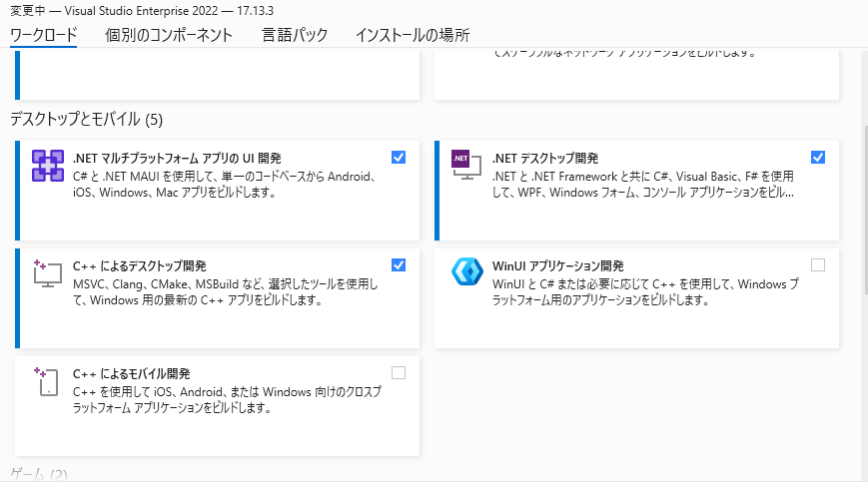Enable the WinUI アプリケーション開発 checkbox
Viewport: 868px width, 482px height.
(x=818, y=265)
